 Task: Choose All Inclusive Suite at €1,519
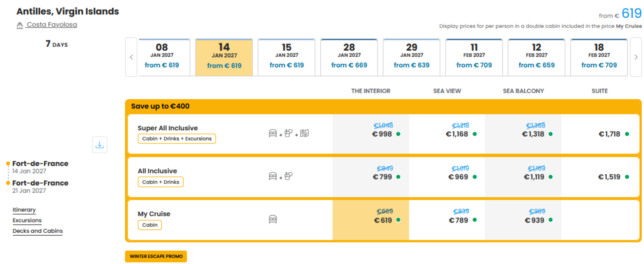pos(600,177)
